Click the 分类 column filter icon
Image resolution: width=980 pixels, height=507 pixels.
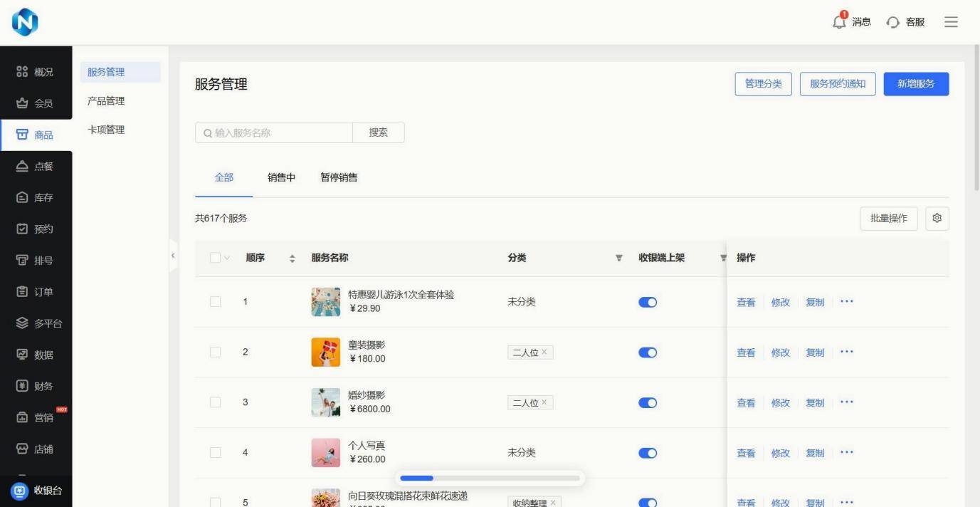point(618,258)
